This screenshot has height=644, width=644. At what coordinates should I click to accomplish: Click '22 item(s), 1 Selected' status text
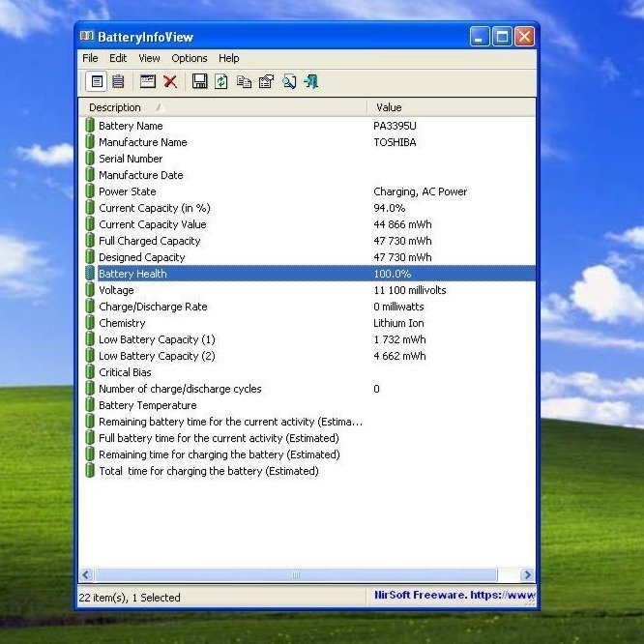point(130,598)
